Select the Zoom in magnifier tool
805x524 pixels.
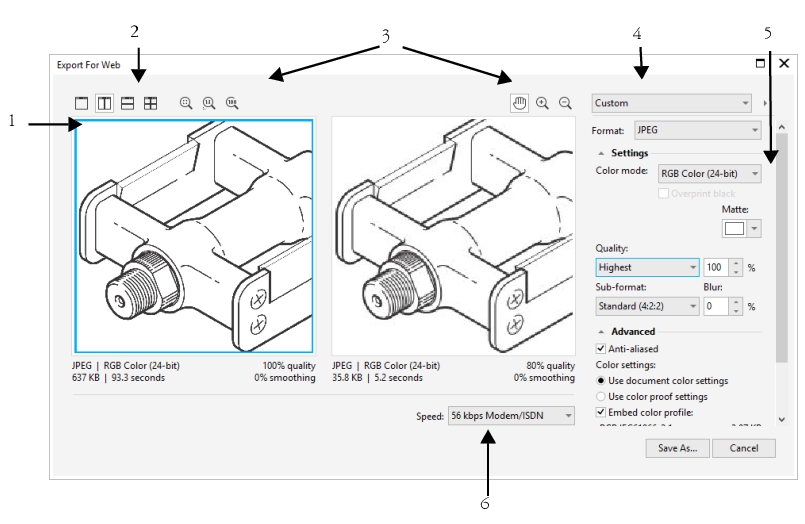(543, 103)
